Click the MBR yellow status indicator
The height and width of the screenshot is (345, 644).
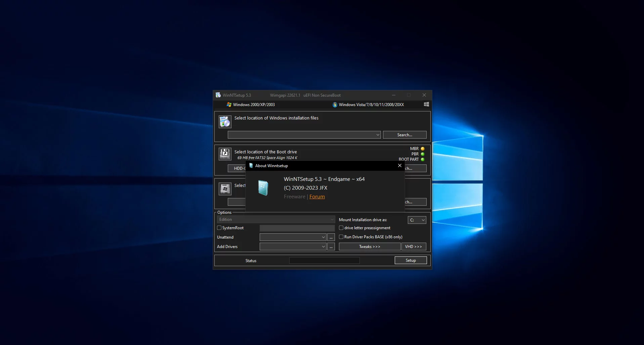click(423, 149)
